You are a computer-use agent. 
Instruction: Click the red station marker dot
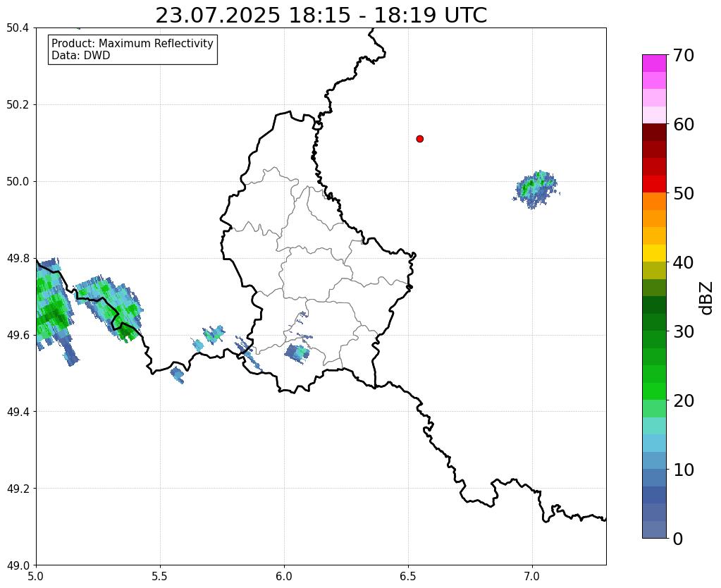[419, 139]
